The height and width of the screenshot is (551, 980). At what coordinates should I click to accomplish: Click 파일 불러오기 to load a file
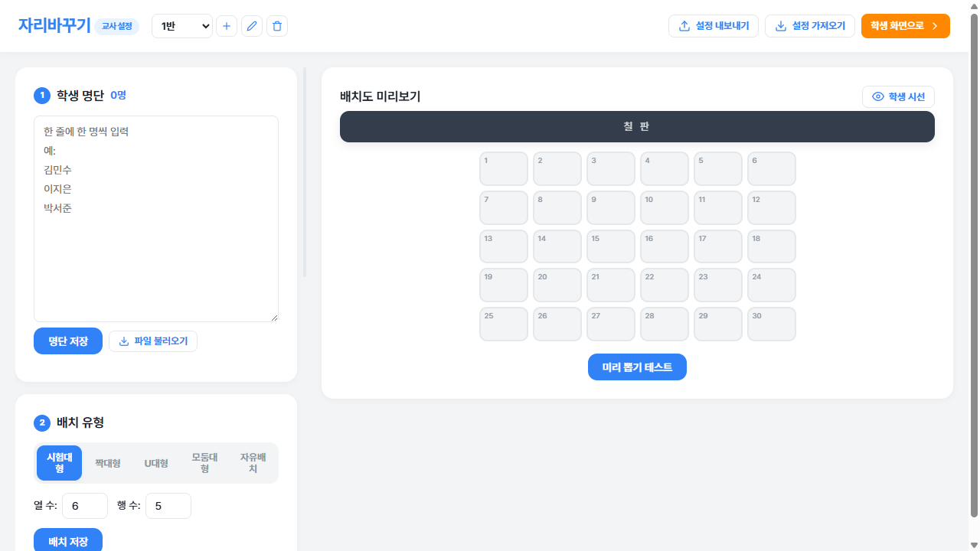coord(153,341)
